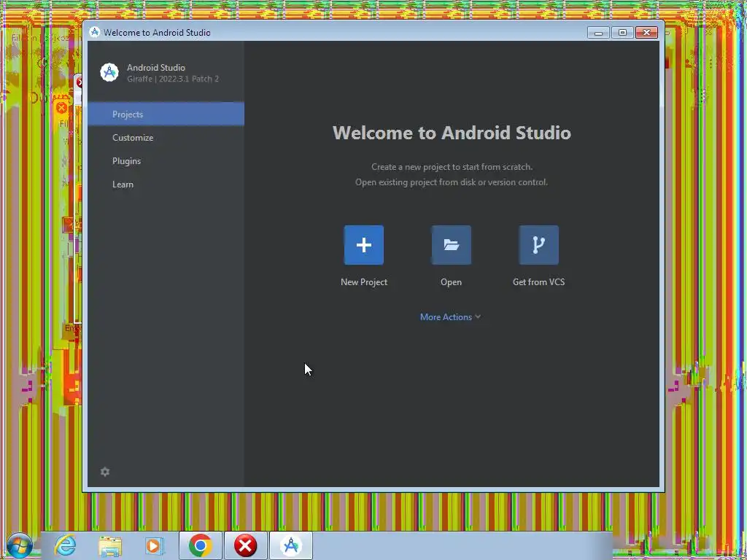This screenshot has width=747, height=560.
Task: Switch to the Customize tab
Action: pos(166,138)
